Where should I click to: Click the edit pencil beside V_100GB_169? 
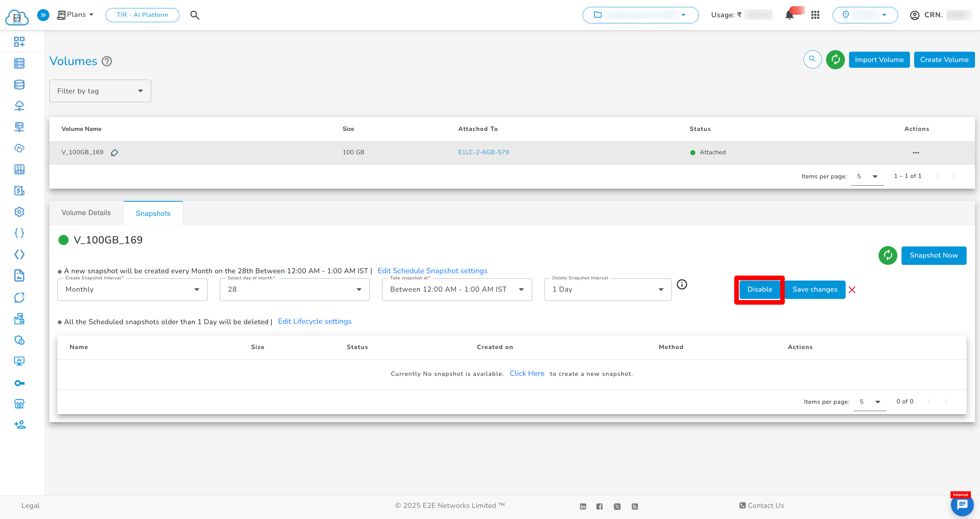[114, 153]
